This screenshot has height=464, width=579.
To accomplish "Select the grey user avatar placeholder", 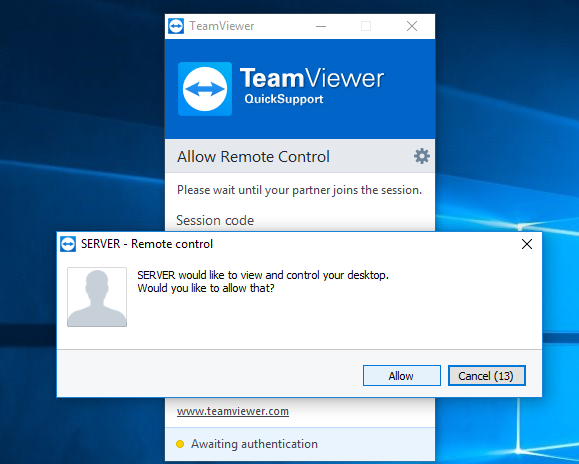I will 97,297.
